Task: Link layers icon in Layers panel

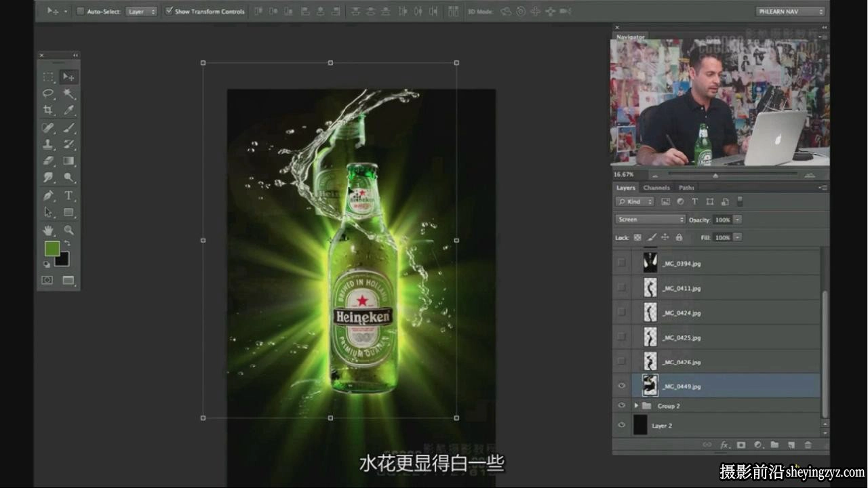Action: tap(707, 445)
